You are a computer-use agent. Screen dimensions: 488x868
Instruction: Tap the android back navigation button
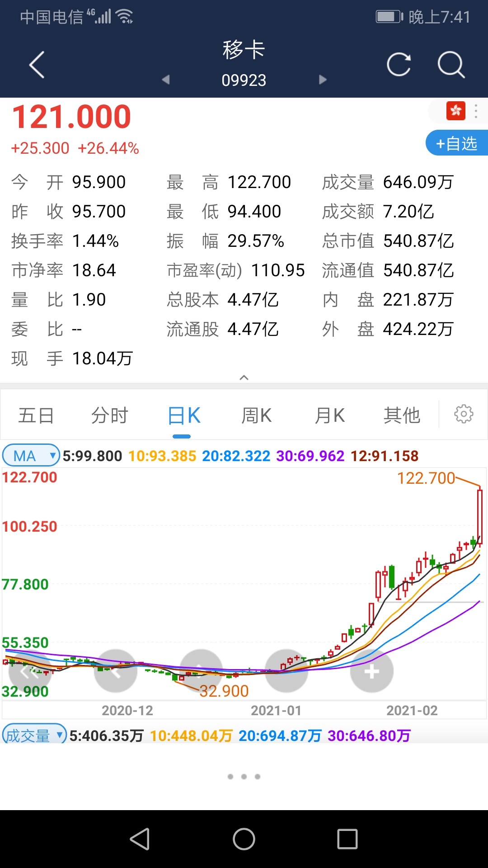[x=140, y=839]
